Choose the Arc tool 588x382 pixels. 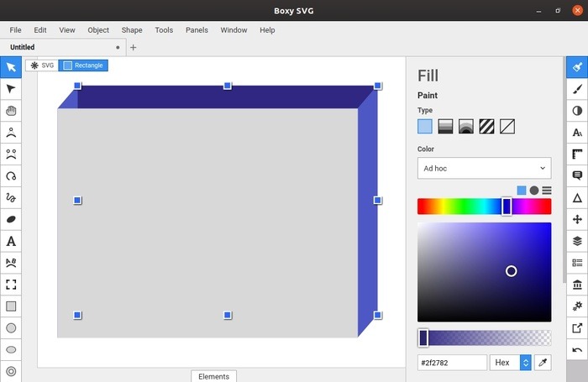tap(11, 176)
